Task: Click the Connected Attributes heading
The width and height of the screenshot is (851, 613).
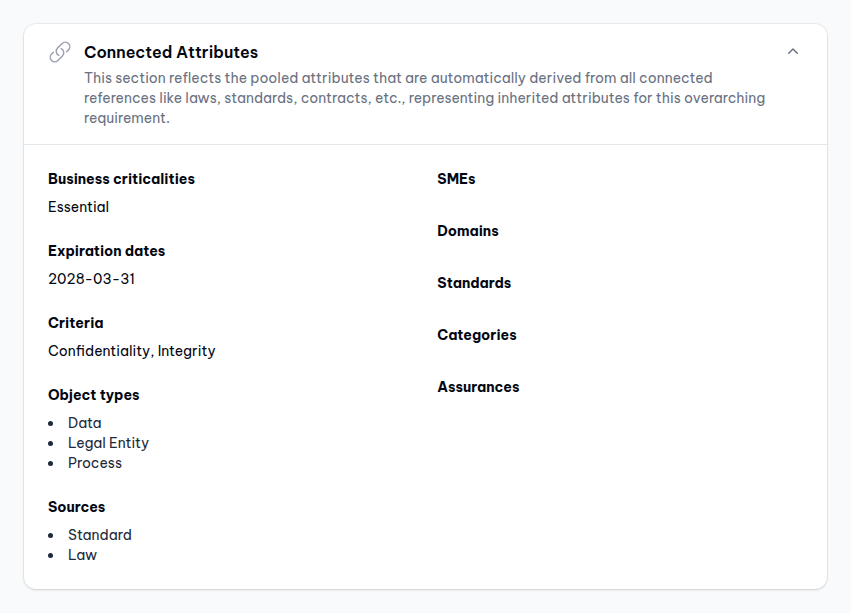Action: point(171,52)
